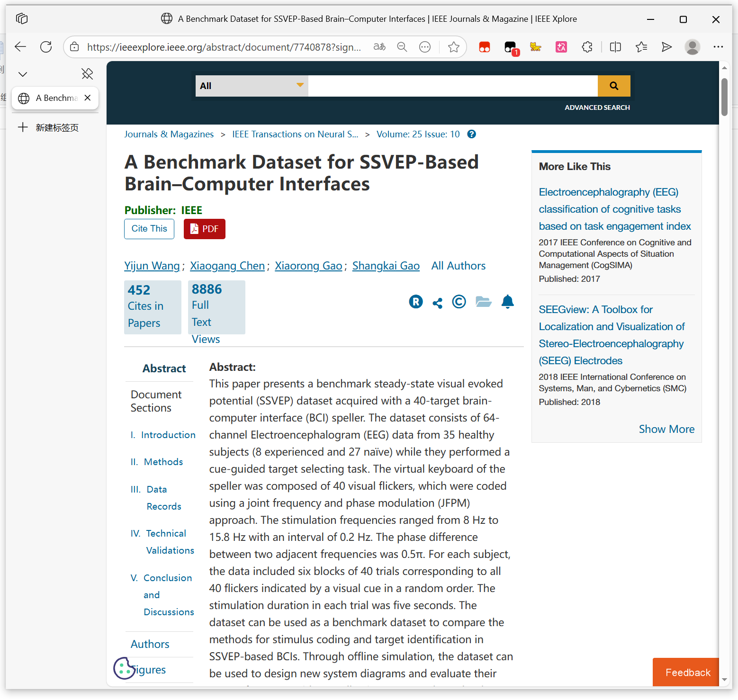Open the cookie preferences icon
The height and width of the screenshot is (700, 738).
click(x=124, y=668)
